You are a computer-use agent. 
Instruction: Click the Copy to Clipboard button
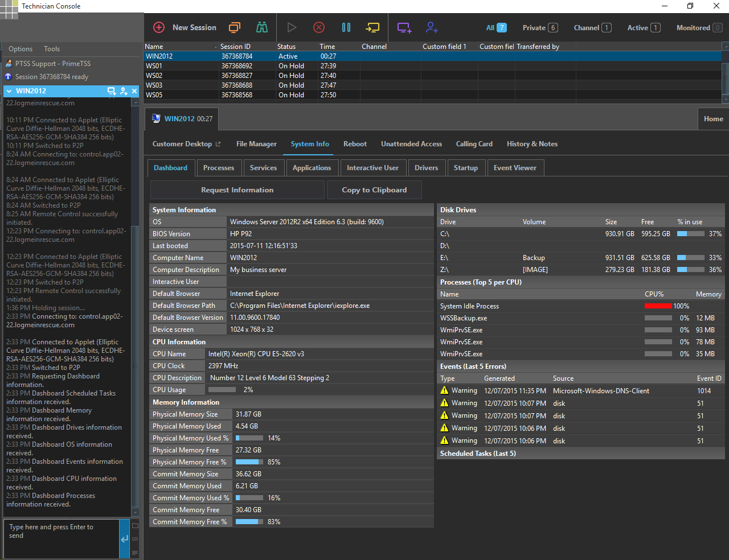374,190
